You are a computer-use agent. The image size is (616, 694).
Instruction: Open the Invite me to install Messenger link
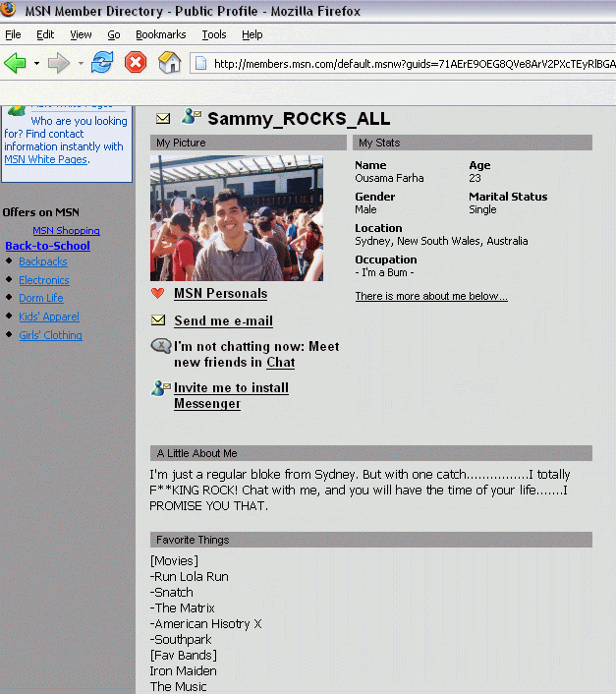[231, 395]
